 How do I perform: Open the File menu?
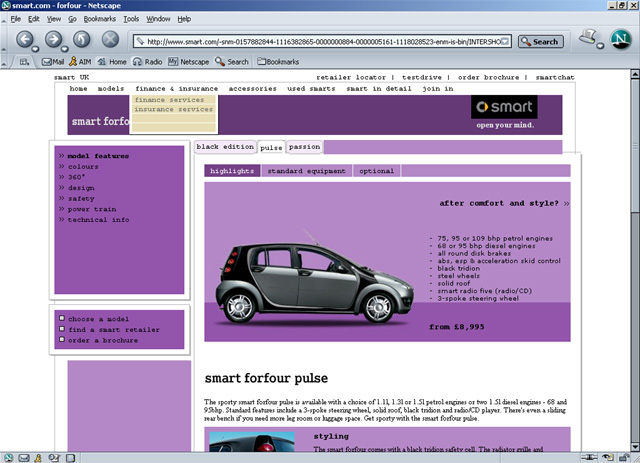coord(16,19)
